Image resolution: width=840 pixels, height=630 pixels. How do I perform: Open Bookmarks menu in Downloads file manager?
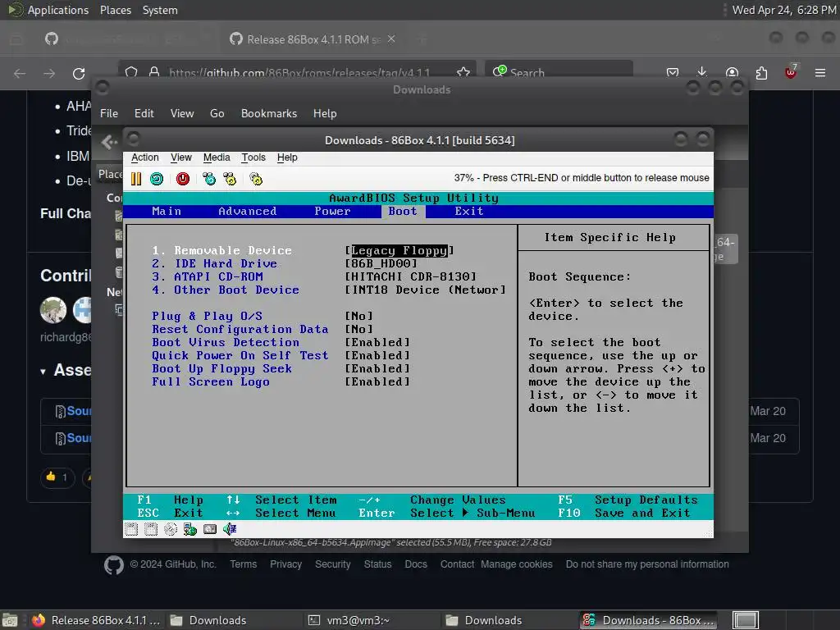(269, 113)
